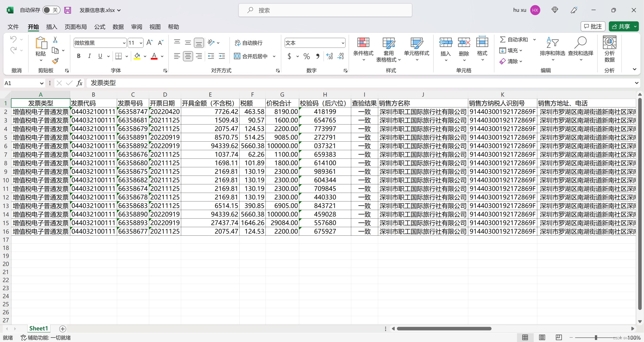Click the 批注 comments button
This screenshot has width=644, height=342.
[593, 26]
